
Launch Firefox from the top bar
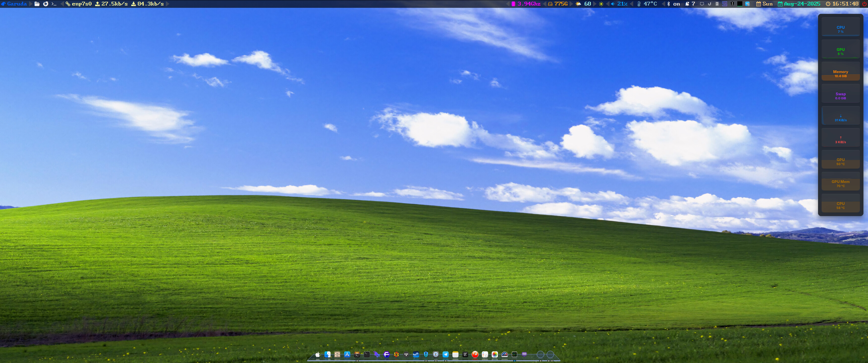[x=45, y=4]
